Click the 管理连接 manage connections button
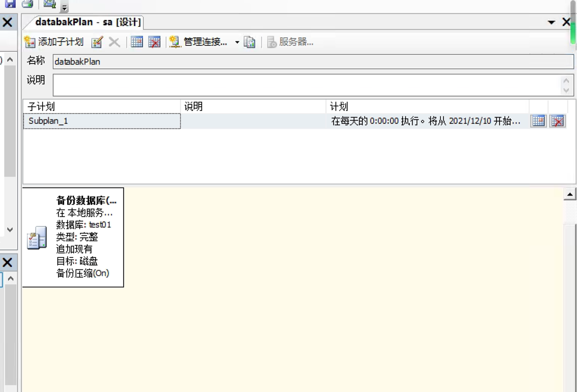The width and height of the screenshot is (577, 392). pos(198,42)
